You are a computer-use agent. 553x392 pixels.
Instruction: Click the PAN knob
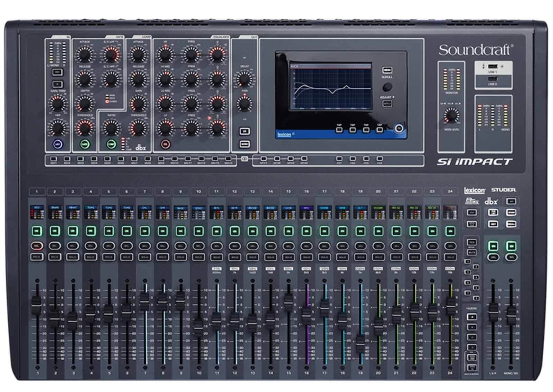click(x=244, y=104)
